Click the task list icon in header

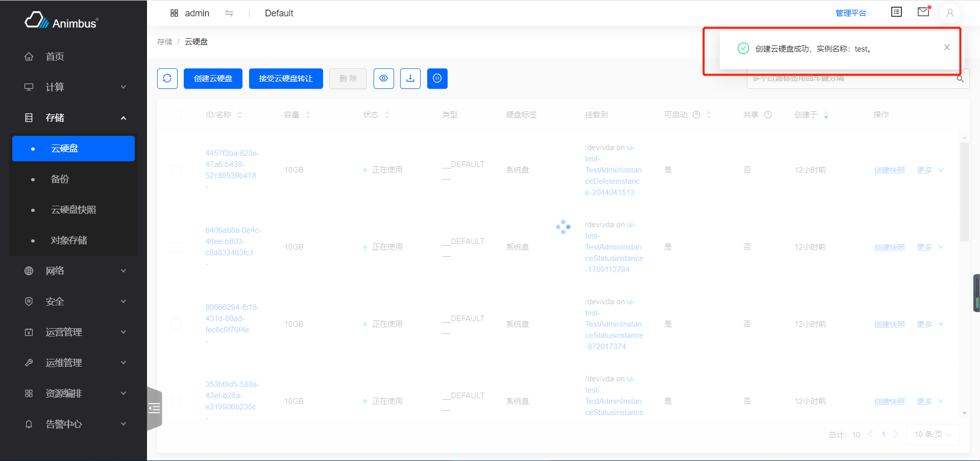[x=896, y=12]
